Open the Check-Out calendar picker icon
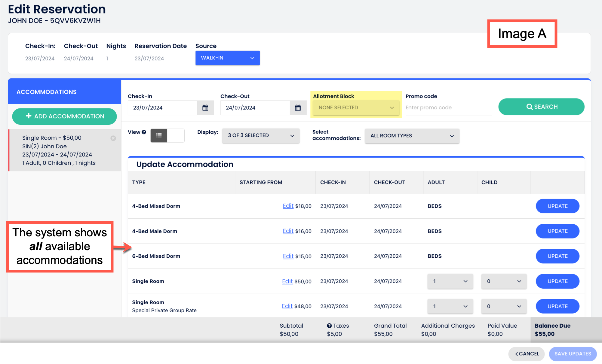 tap(298, 108)
